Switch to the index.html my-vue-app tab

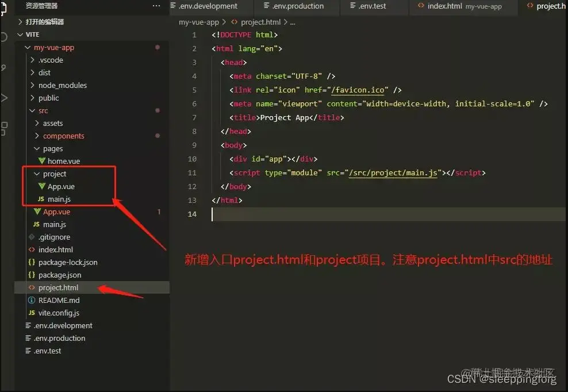pyautogui.click(x=464, y=6)
